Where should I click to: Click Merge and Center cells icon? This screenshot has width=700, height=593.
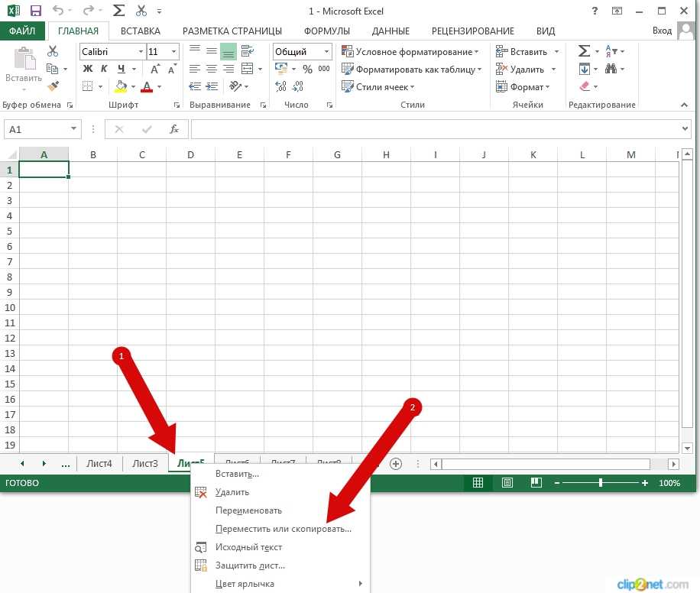[247, 69]
